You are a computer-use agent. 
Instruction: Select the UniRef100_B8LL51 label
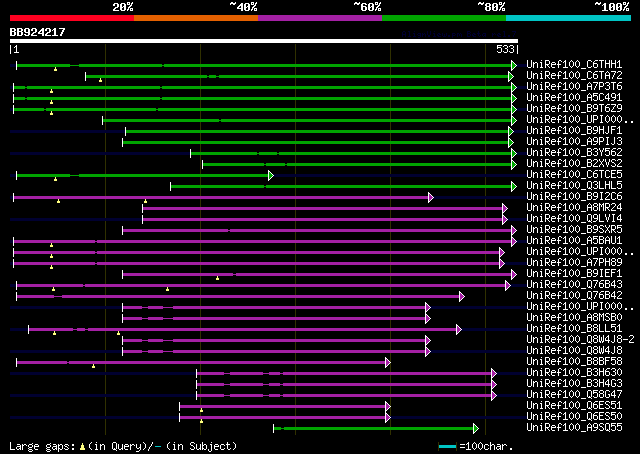coord(574,329)
